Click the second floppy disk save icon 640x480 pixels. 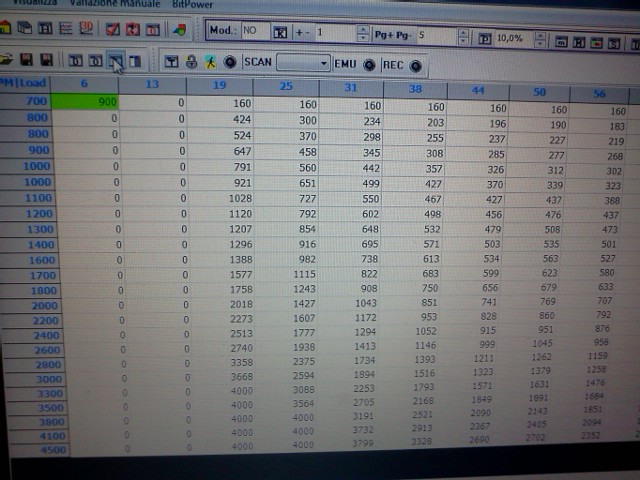[x=46, y=60]
